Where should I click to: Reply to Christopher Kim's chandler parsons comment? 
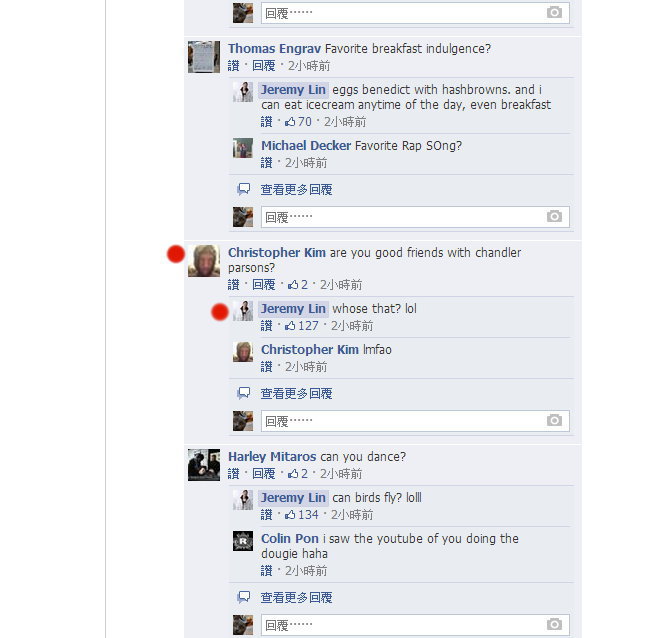[x=264, y=285]
